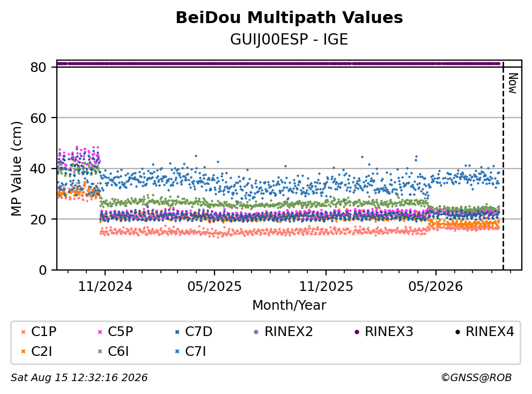Click the 20 y-axis tick label
The width and height of the screenshot is (532, 394).
click(38, 220)
